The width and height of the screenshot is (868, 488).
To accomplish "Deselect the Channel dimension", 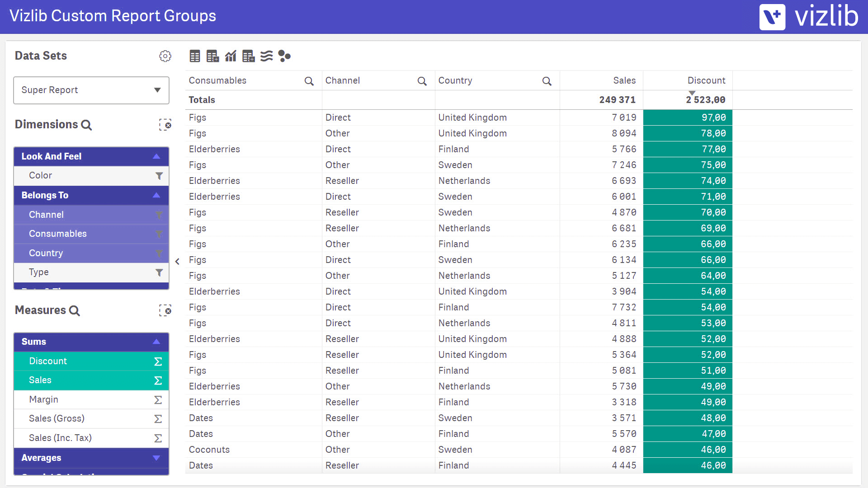I will tap(91, 215).
